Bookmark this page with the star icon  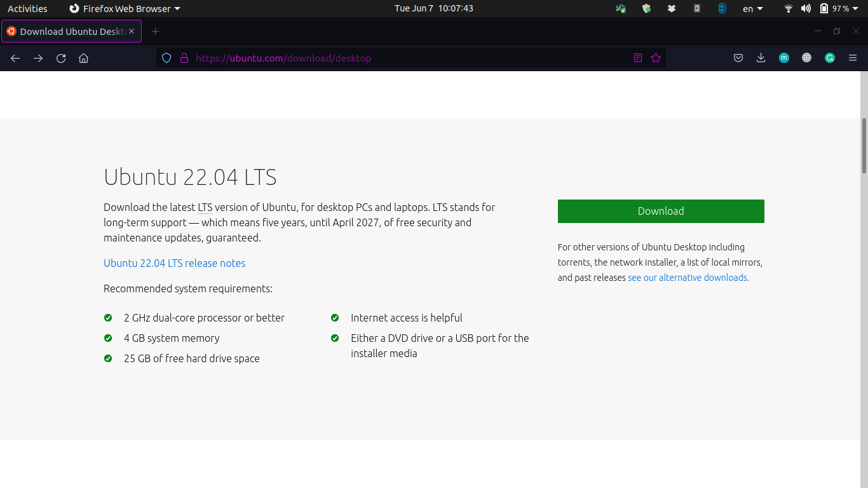[656, 57]
